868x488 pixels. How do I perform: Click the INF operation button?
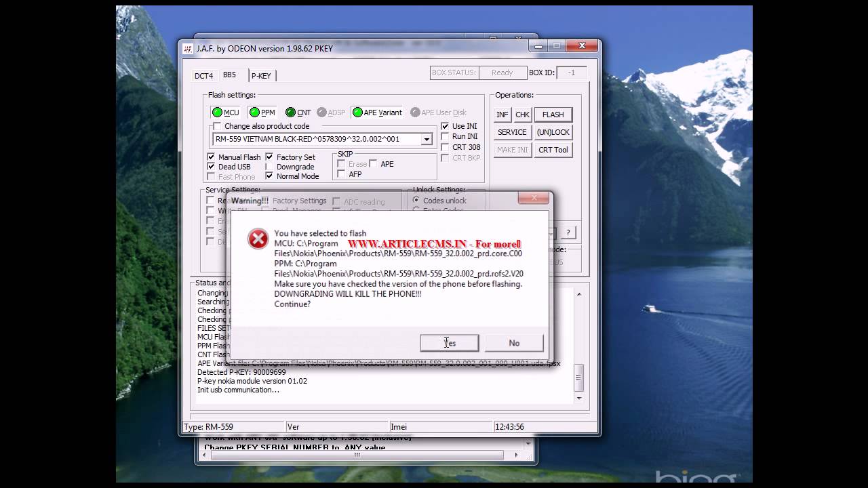click(x=502, y=115)
